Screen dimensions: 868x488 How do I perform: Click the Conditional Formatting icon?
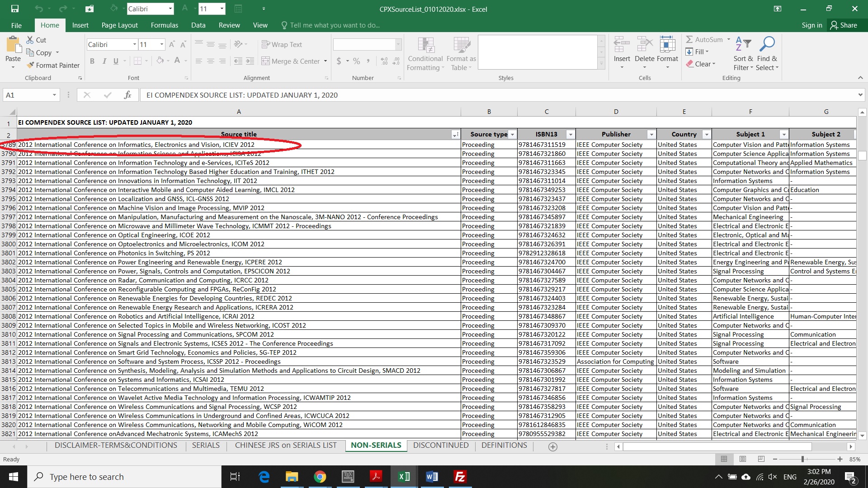[425, 45]
